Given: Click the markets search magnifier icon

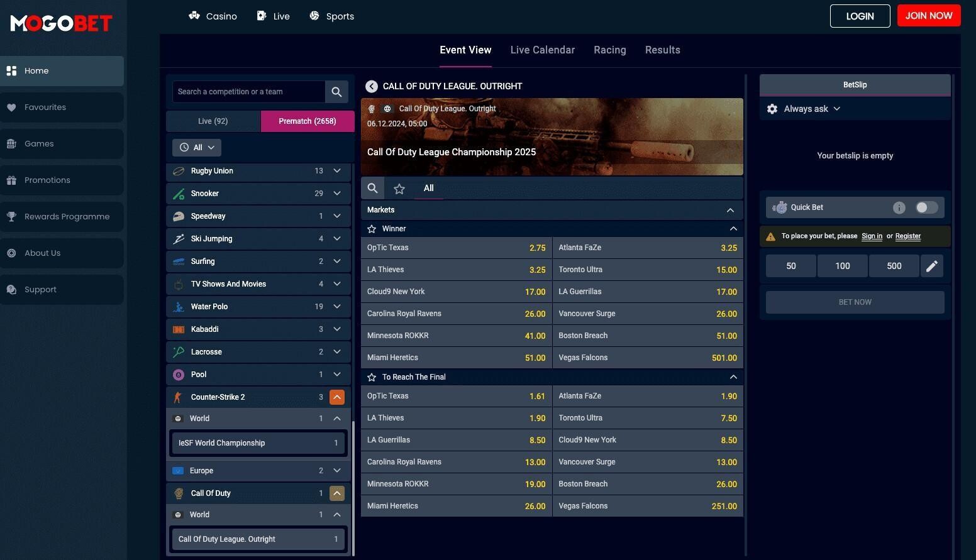Looking at the screenshot, I should 372,188.
